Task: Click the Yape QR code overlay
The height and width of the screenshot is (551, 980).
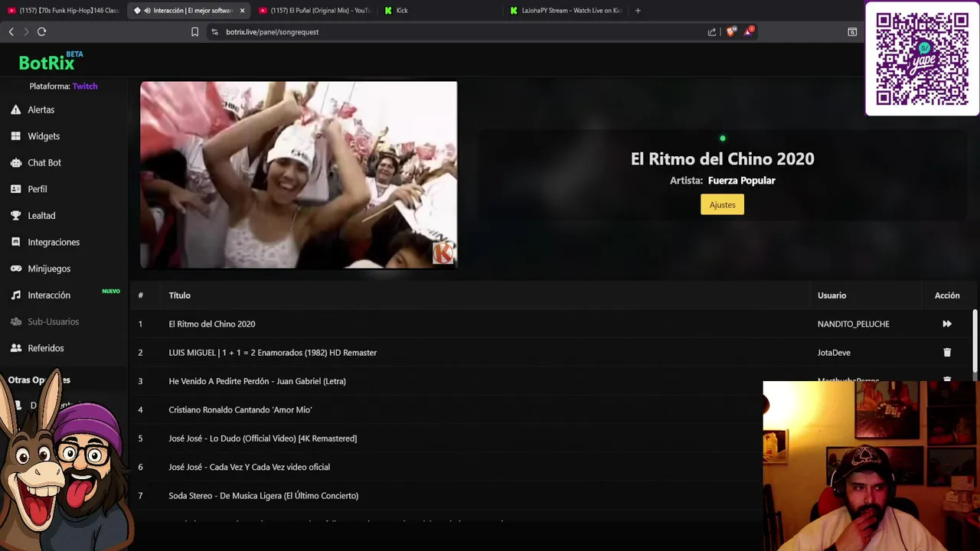Action: coord(922,59)
